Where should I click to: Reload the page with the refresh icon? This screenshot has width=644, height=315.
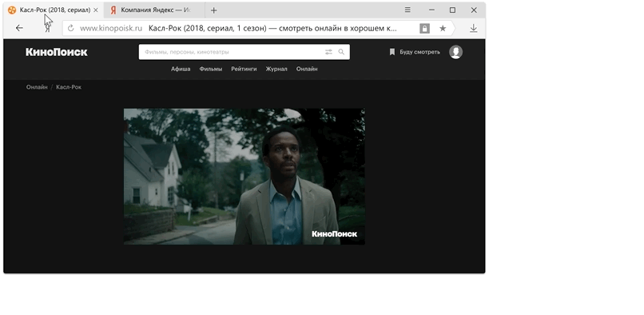tap(70, 28)
